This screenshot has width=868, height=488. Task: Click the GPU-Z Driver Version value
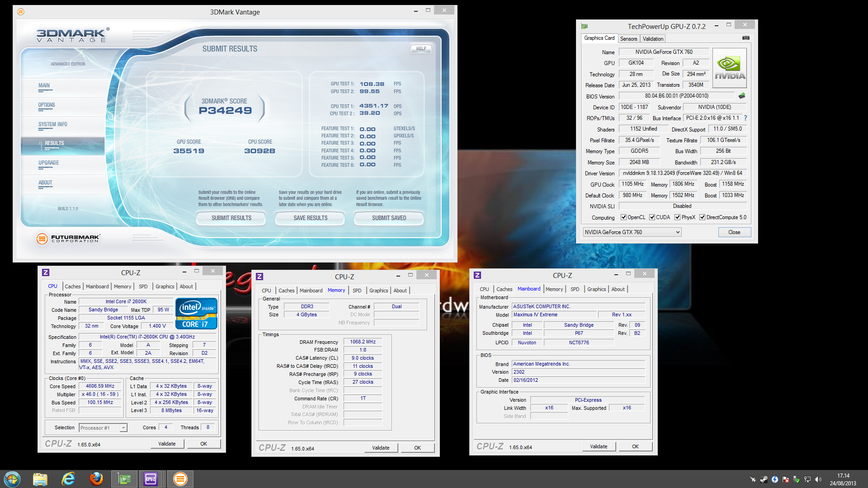pyautogui.click(x=682, y=173)
